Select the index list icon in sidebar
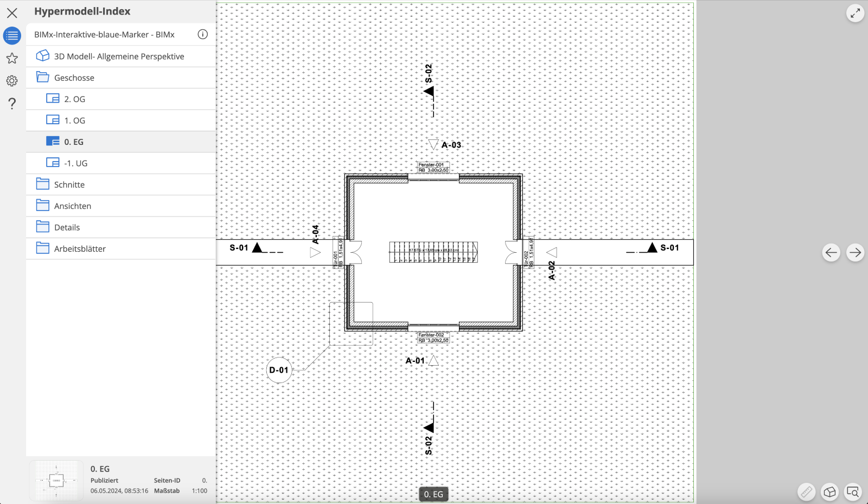Screen dimensions: 868x504 (x=12, y=36)
